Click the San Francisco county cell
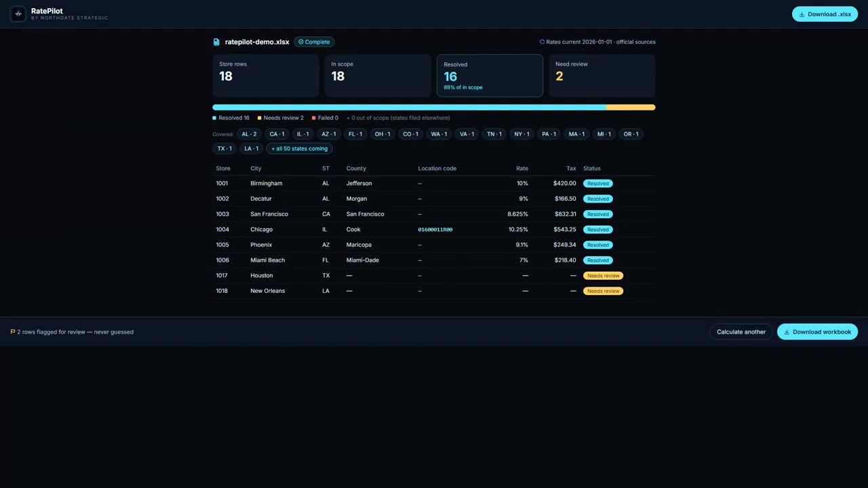The image size is (868, 488). pyautogui.click(x=365, y=214)
